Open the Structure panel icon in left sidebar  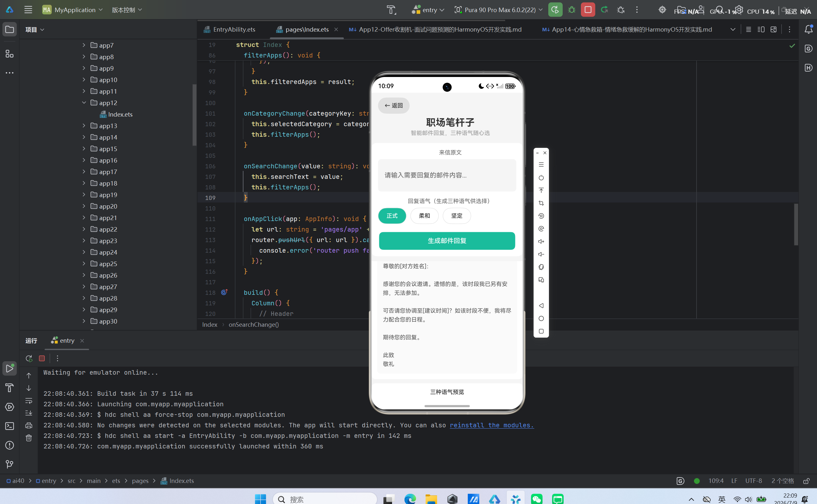tap(9, 54)
